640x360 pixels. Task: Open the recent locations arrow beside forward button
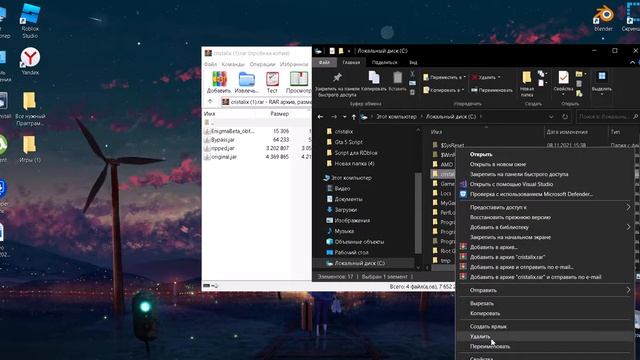(344, 117)
